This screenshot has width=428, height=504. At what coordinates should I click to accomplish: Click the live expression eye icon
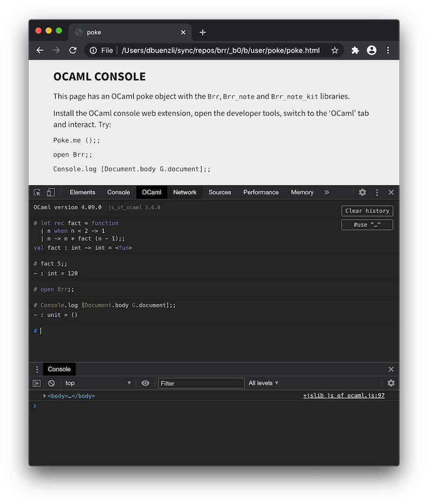tap(145, 383)
